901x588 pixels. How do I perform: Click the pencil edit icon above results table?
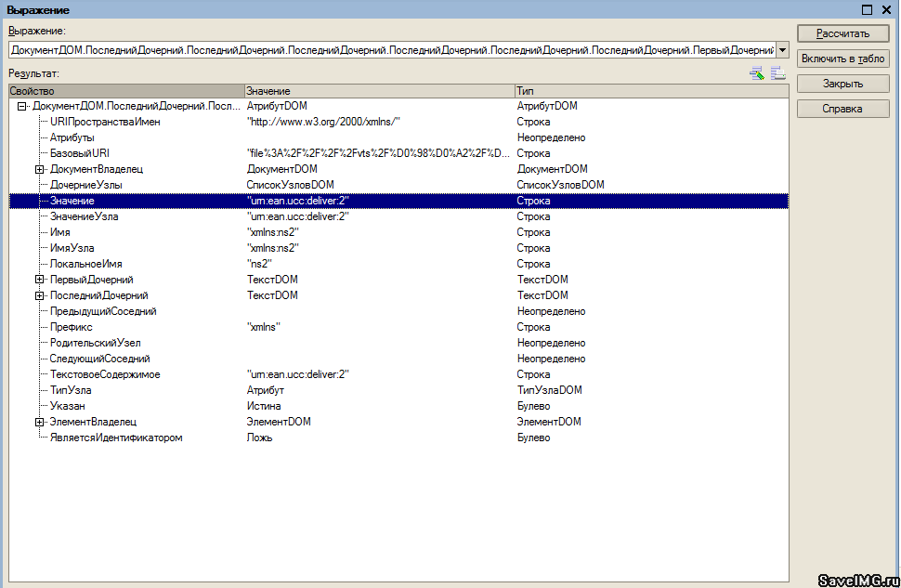coord(757,74)
